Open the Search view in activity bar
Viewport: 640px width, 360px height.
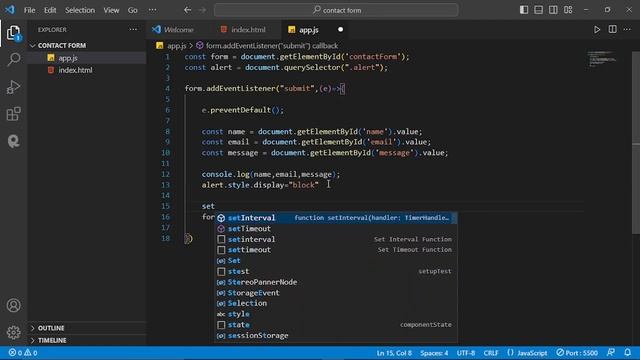[13, 60]
